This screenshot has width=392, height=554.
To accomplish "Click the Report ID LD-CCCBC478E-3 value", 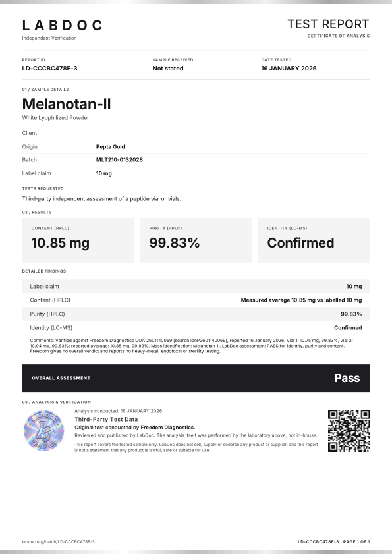I will (x=49, y=69).
